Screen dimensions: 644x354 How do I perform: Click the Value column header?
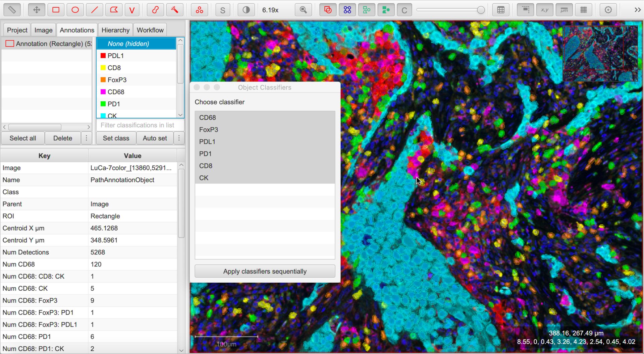[132, 156]
